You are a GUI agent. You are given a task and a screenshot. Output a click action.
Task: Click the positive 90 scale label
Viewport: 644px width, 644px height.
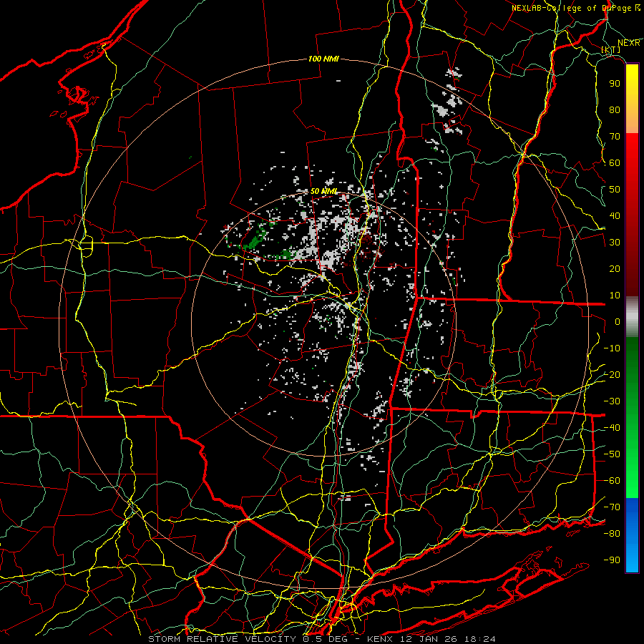[x=615, y=84]
